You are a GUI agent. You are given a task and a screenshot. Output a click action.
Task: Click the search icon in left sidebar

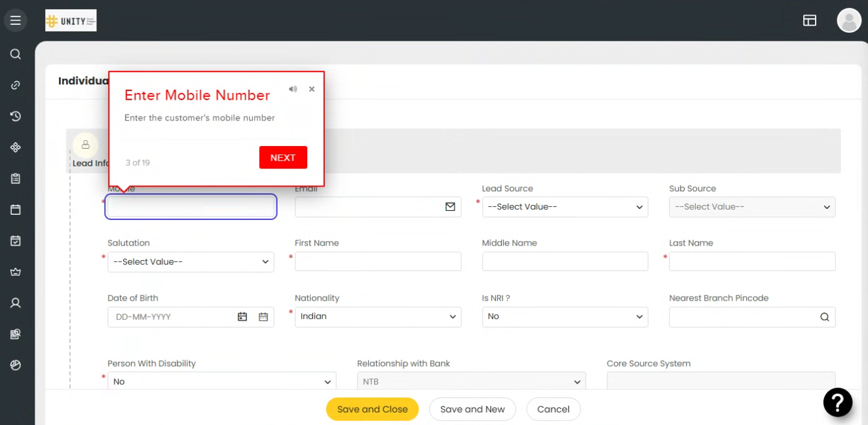[x=16, y=54]
